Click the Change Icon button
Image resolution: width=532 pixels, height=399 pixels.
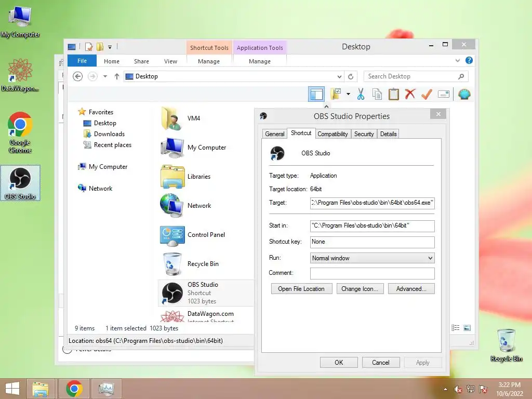click(x=360, y=289)
